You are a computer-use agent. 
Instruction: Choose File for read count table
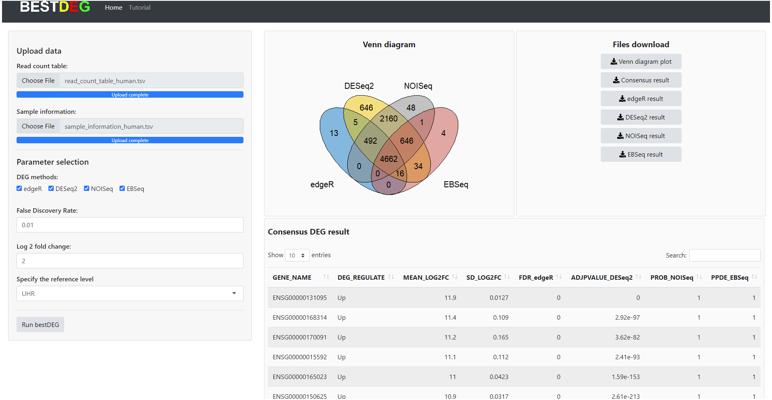click(x=38, y=80)
